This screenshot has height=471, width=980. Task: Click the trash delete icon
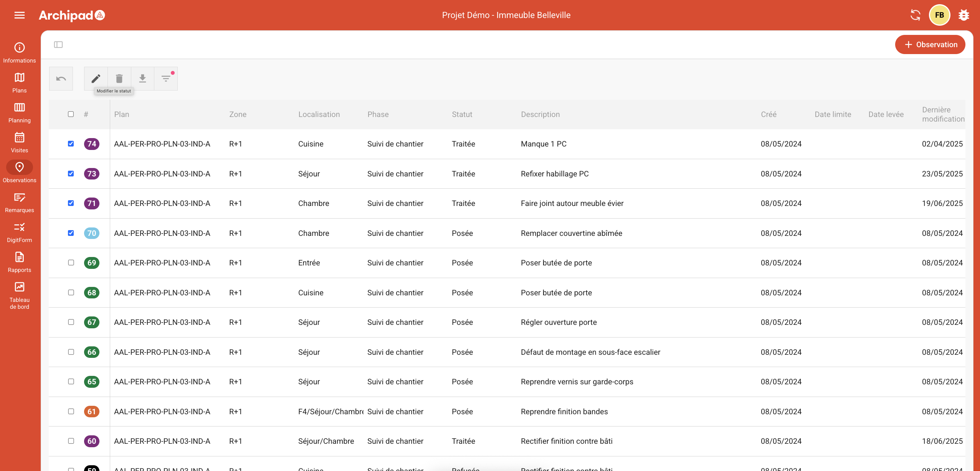(x=119, y=79)
